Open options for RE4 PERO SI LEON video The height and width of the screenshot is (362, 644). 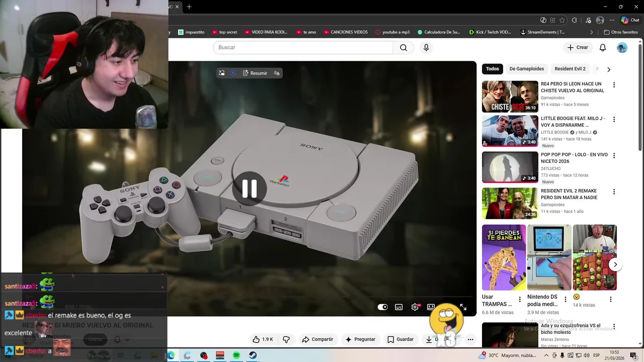[x=614, y=85]
